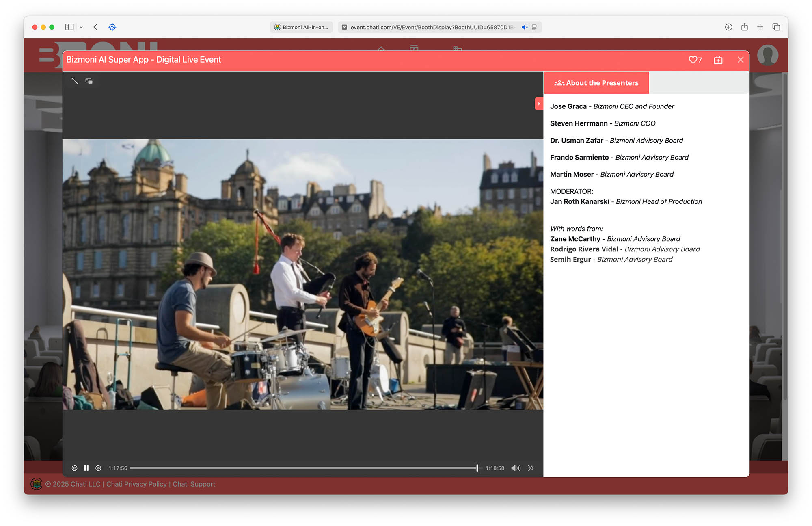Mute audio in browser tab
The image size is (812, 526).
point(525,27)
